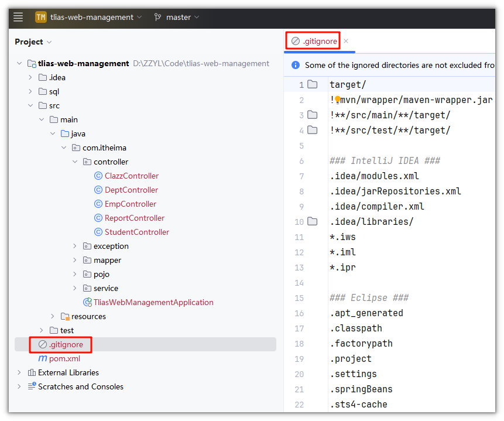Expand the sql folder
Viewport: 504px width, 421px height.
[30, 92]
